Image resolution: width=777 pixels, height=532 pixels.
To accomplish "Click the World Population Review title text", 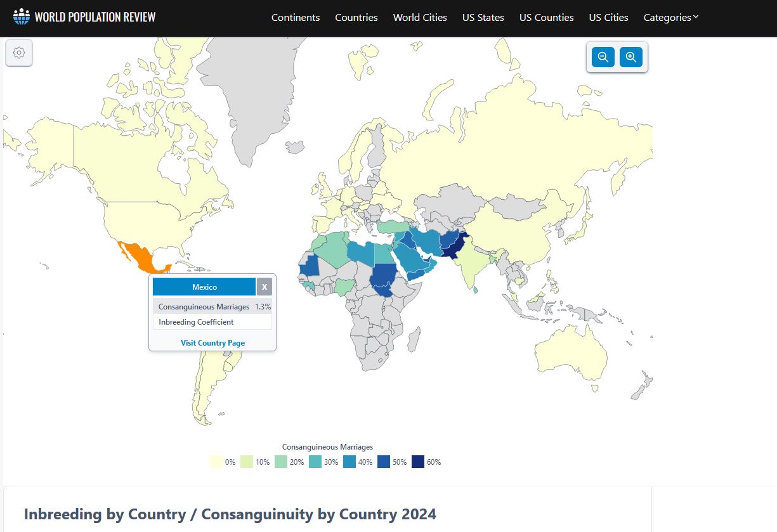I will [x=95, y=17].
